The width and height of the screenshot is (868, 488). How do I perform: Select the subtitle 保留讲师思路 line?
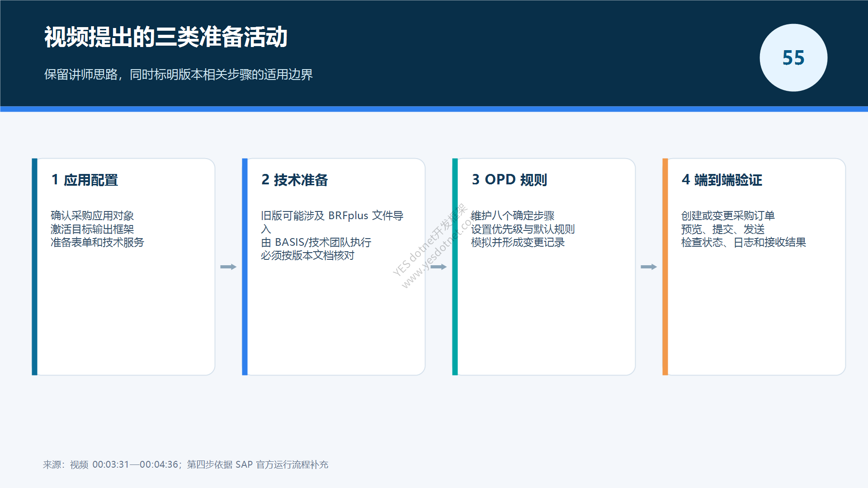click(178, 75)
